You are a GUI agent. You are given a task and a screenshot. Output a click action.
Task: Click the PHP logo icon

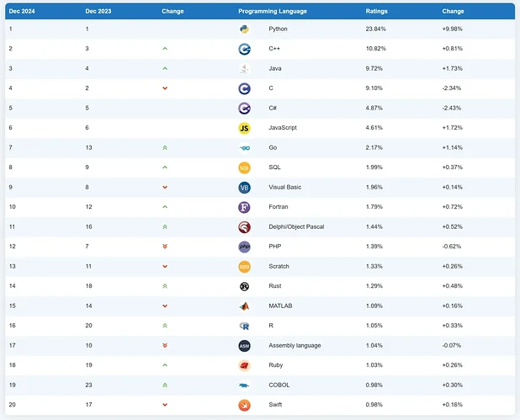tap(244, 247)
